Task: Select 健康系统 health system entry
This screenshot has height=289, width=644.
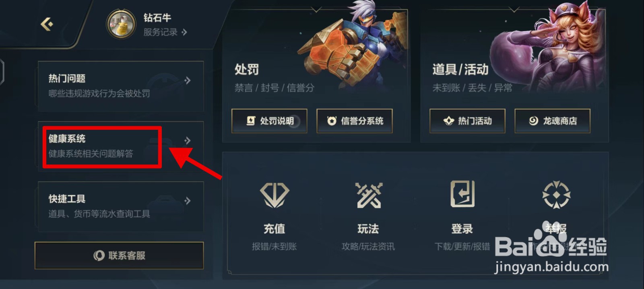Action: coord(121,147)
